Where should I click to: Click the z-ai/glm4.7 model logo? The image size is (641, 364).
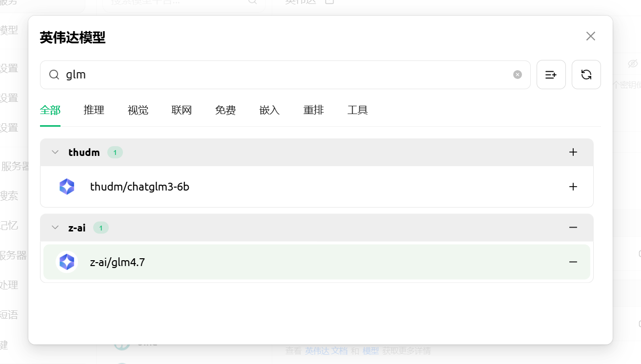coord(67,262)
